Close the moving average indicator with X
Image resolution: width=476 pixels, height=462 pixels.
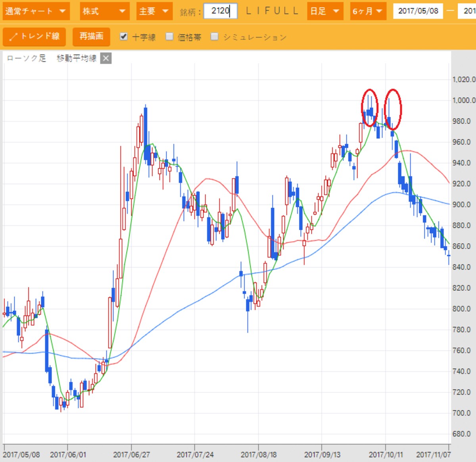[106, 58]
